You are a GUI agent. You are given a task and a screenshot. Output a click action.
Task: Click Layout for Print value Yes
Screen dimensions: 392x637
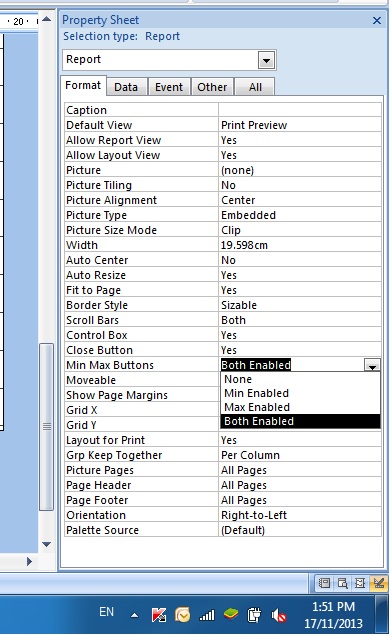300,440
